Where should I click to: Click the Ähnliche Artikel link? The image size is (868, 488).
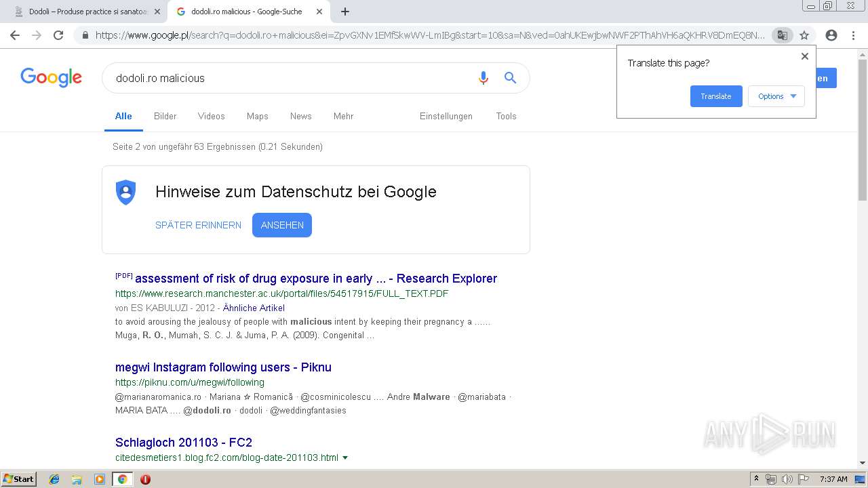click(254, 308)
